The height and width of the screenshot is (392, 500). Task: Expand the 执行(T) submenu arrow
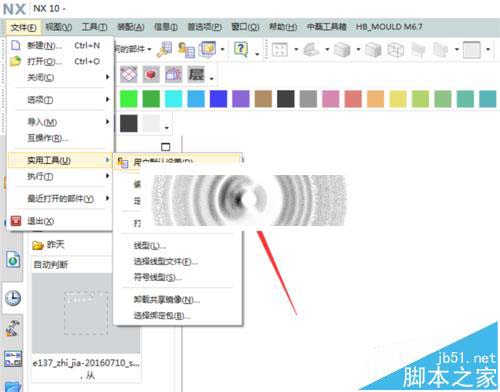tap(107, 176)
